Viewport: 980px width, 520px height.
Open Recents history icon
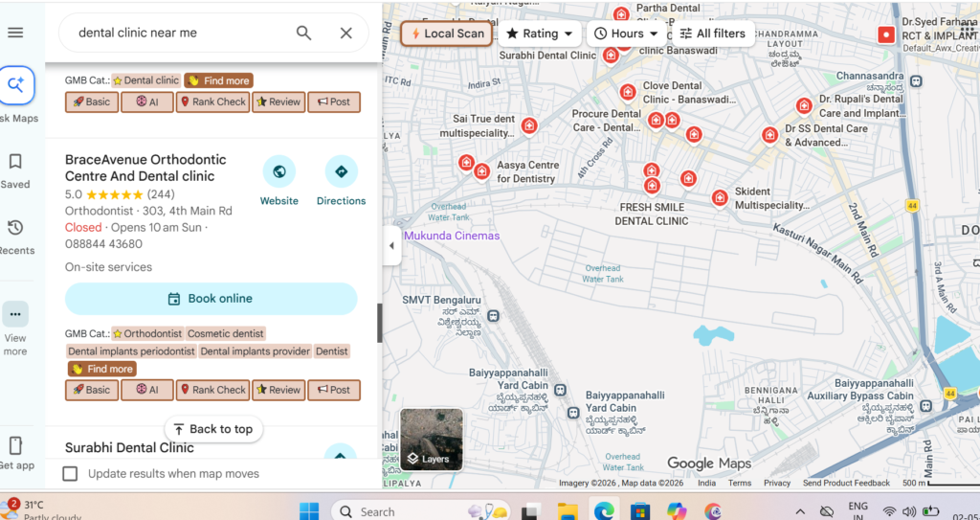coord(15,228)
